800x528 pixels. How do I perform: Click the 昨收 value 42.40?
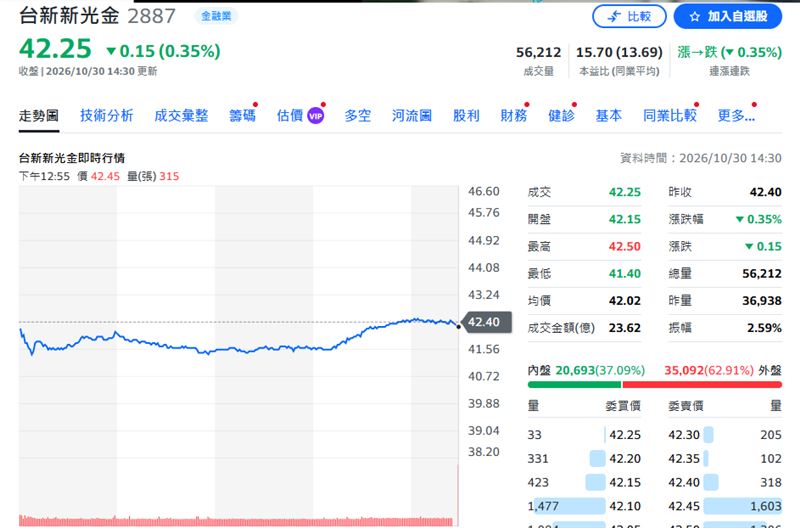[765, 192]
